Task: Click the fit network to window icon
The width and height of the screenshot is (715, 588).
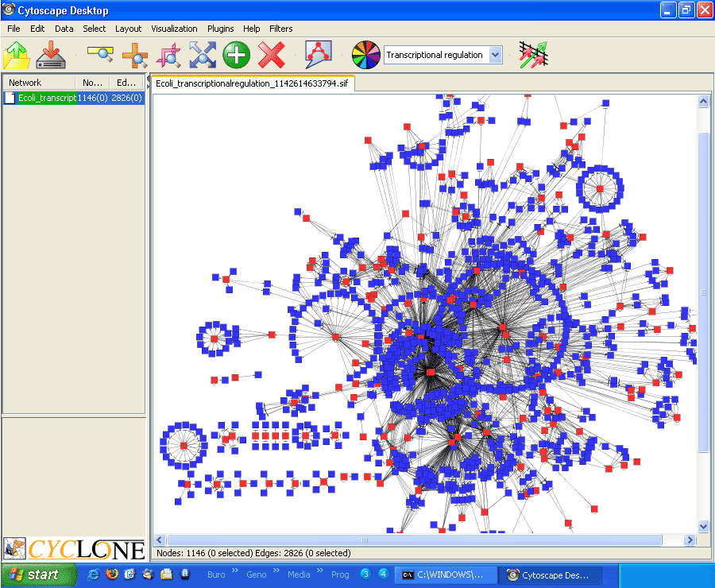Action: tap(203, 55)
